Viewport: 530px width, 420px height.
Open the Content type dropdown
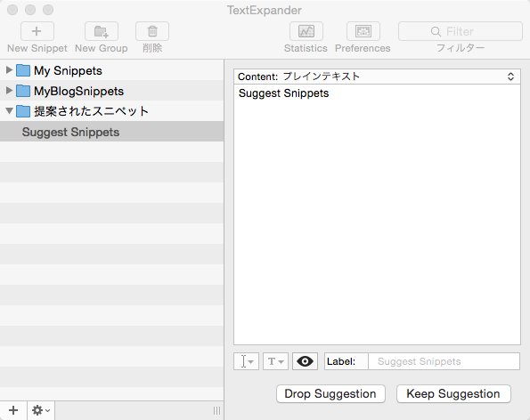(x=377, y=77)
